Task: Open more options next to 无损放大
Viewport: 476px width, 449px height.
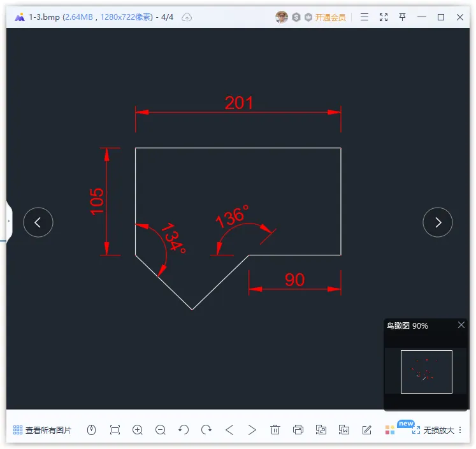Action: (460, 430)
